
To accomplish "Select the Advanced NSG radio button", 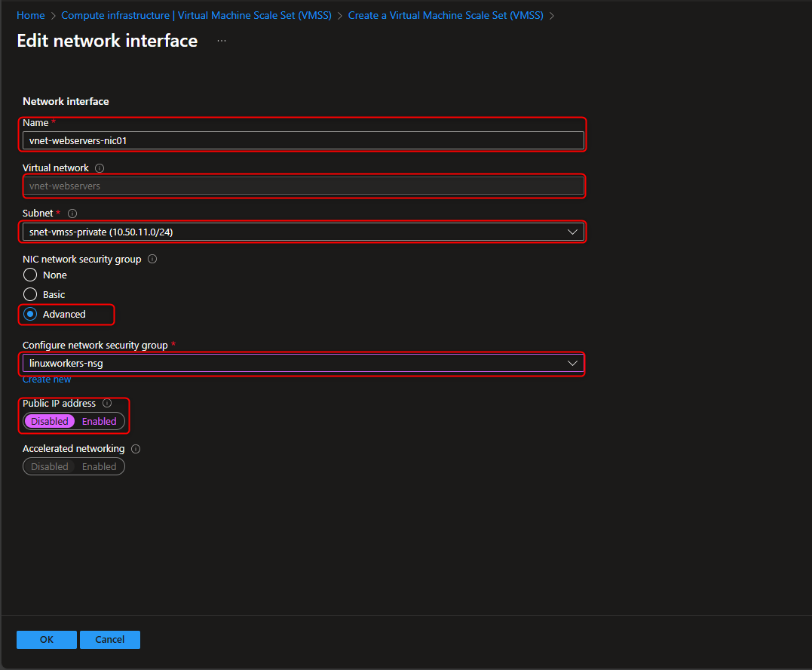I will coord(29,314).
